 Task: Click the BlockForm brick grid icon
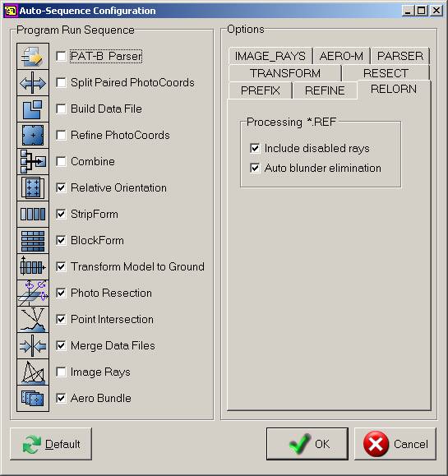point(33,240)
